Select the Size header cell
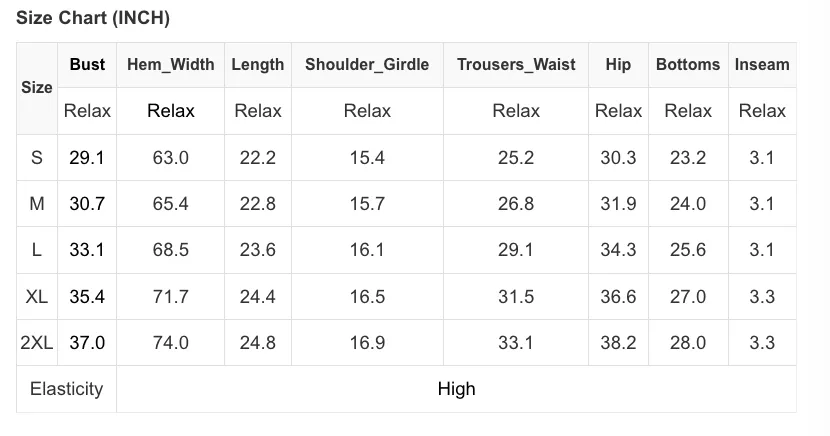 pos(37,87)
